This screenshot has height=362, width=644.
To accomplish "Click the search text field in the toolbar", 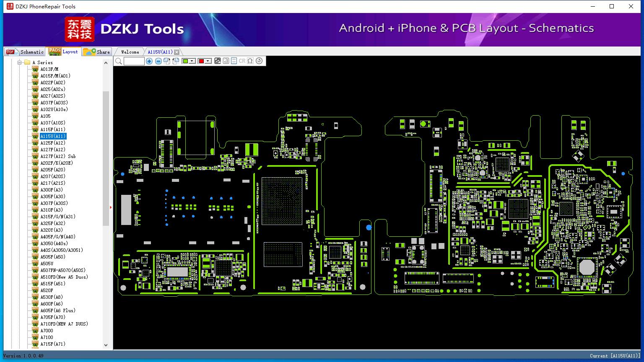I will pos(134,61).
